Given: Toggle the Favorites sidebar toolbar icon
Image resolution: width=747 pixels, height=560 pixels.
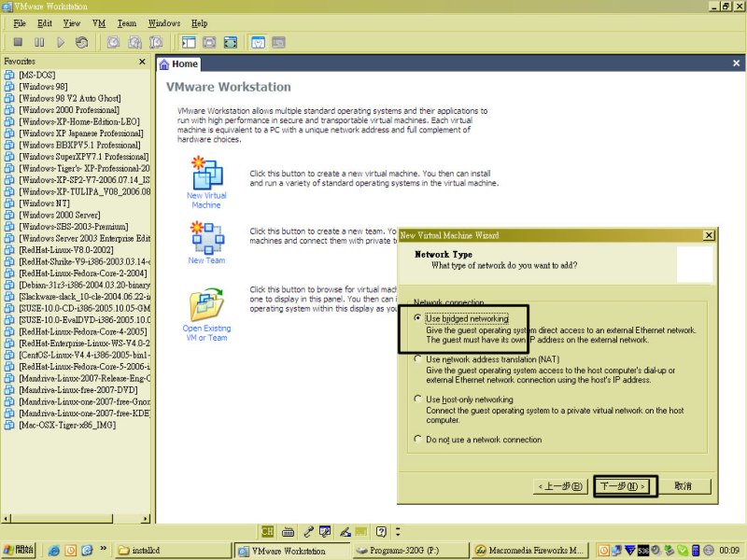Looking at the screenshot, I should pyautogui.click(x=189, y=42).
